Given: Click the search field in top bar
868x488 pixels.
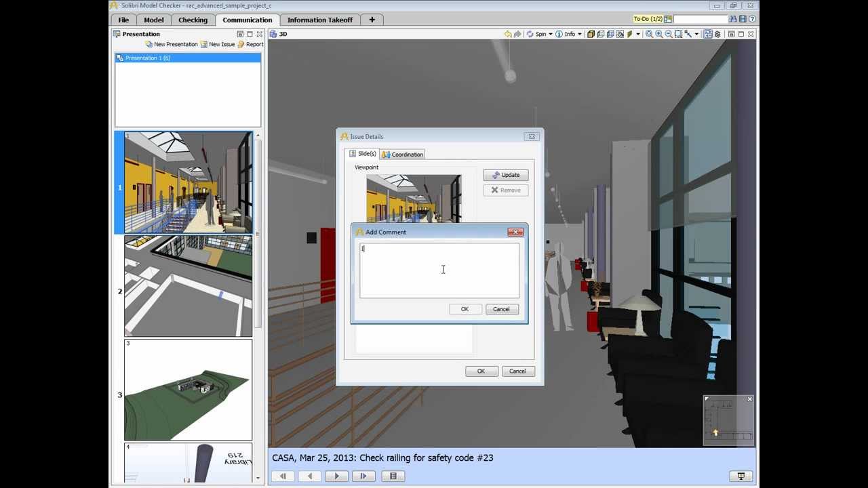Looking at the screenshot, I should point(701,19).
